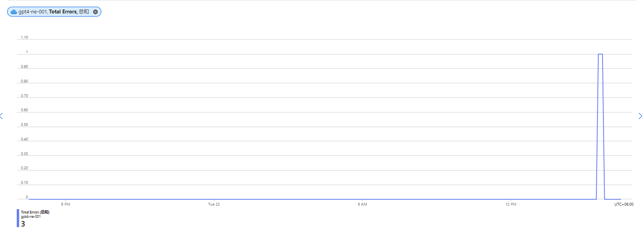Remove the gpt4-ne-001 Total Errors metric chip
Viewport: 644px width, 234px height.
(x=95, y=12)
